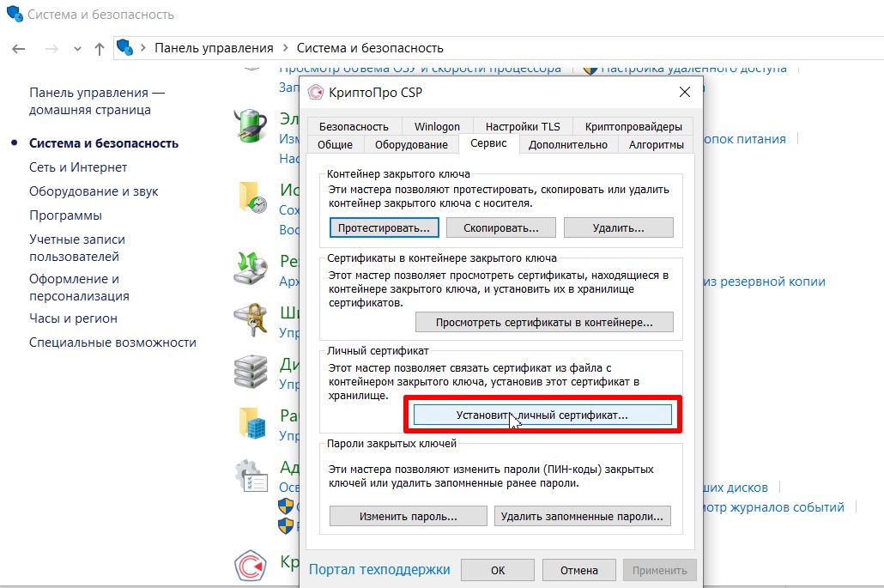Screen dimensions: 884x588
Task: Click 'Просмотреть сертификаты в контейнере...' button
Action: pyautogui.click(x=544, y=323)
